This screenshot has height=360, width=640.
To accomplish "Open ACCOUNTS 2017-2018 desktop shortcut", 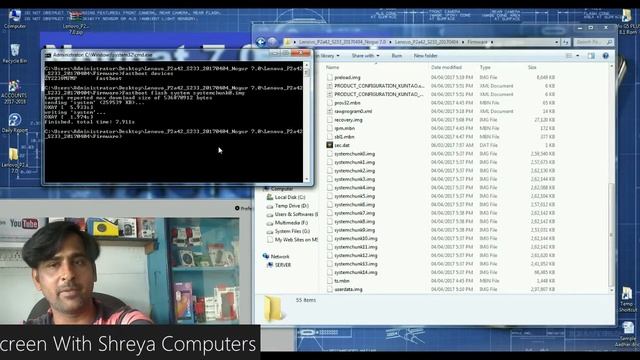I will tap(15, 91).
